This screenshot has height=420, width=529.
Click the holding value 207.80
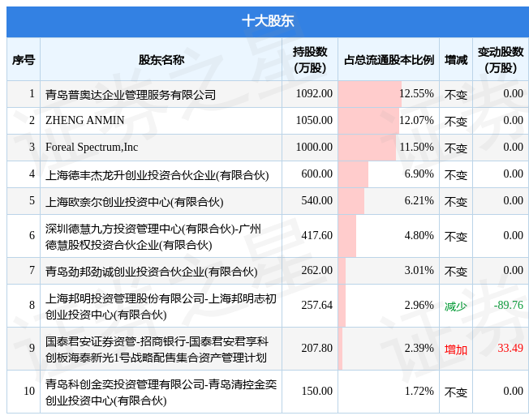316,348
